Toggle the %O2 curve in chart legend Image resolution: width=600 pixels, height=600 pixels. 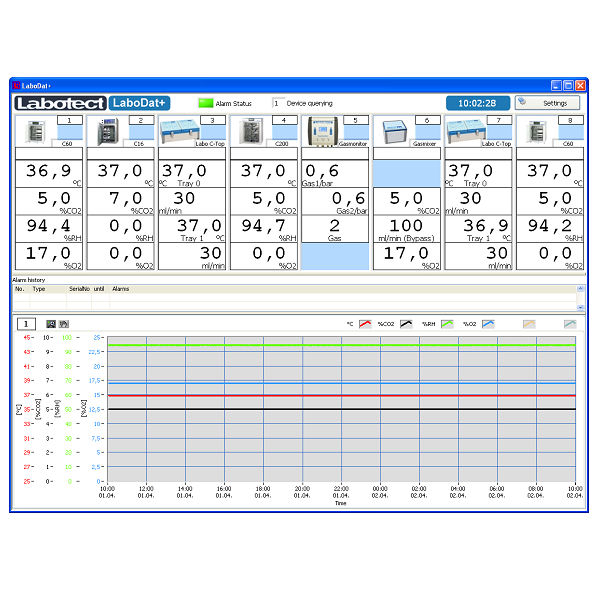[487, 324]
